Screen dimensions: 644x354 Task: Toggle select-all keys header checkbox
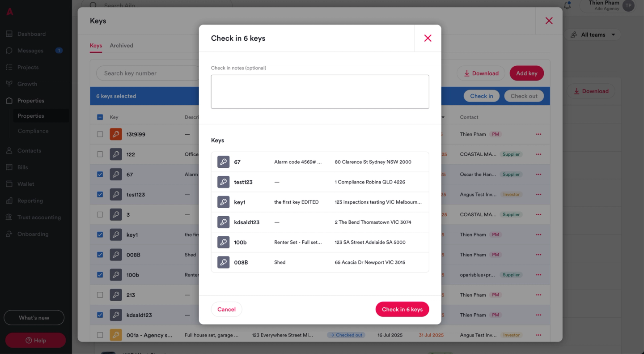click(100, 117)
